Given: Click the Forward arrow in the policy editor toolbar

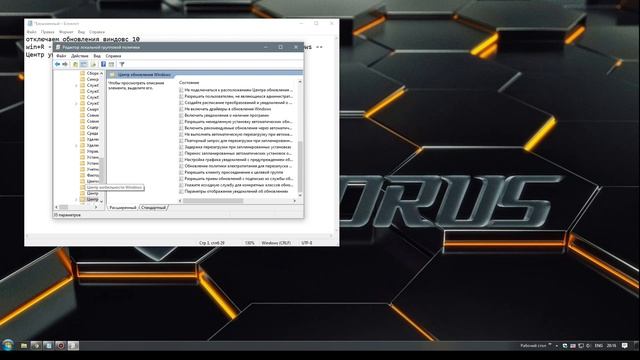Looking at the screenshot, I should (65, 64).
